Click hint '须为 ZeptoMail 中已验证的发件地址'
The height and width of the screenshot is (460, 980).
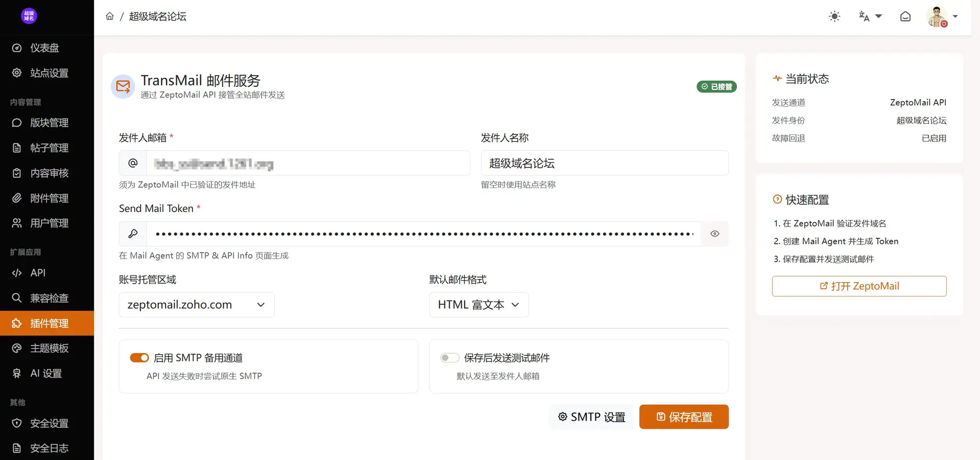[187, 185]
